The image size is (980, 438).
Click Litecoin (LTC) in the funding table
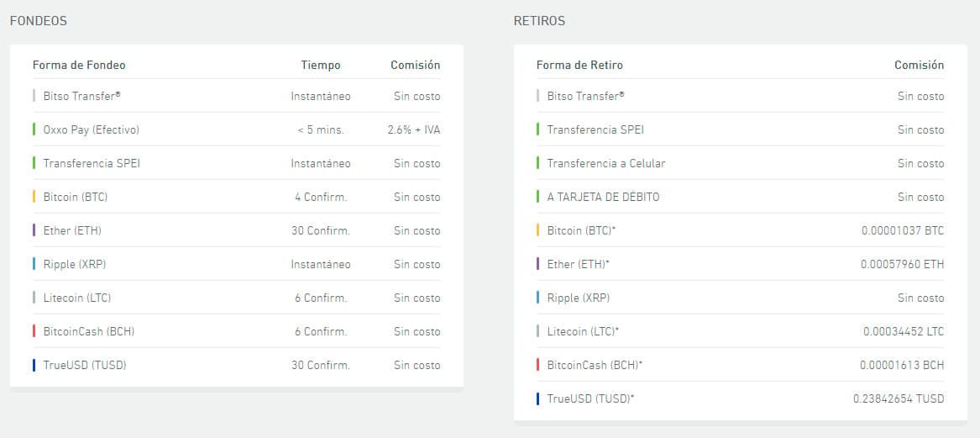click(x=76, y=298)
